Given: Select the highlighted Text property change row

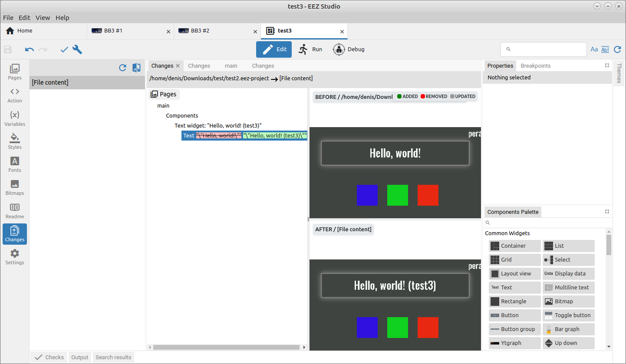Looking at the screenshot, I should (244, 135).
